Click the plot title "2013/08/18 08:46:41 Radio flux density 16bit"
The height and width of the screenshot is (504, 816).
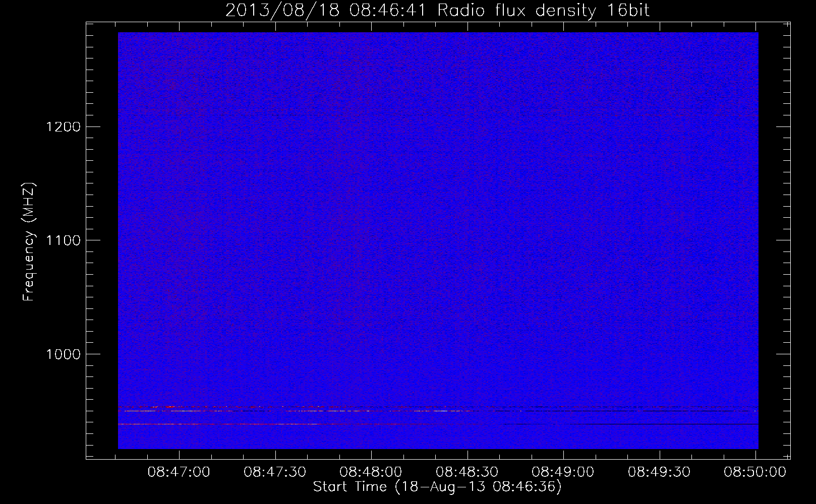pyautogui.click(x=437, y=11)
